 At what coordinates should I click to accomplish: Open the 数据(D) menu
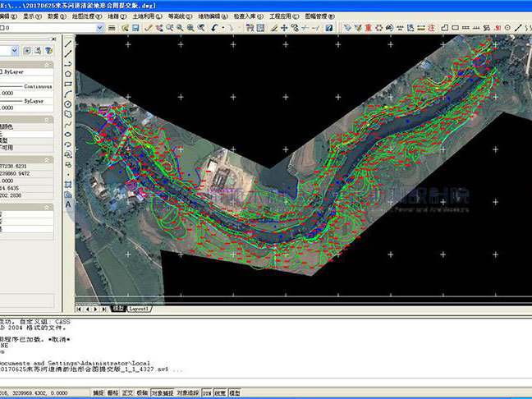[x=57, y=16]
